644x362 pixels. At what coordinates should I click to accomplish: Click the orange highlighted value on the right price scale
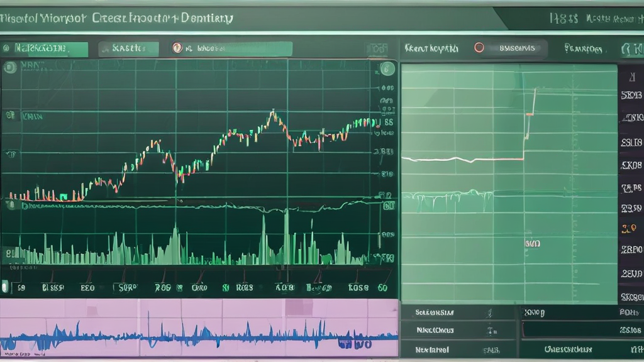tap(629, 229)
